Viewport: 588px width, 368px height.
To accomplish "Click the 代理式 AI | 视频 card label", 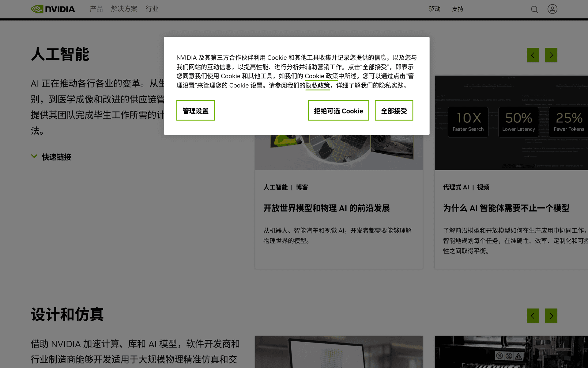I will click(x=466, y=187).
